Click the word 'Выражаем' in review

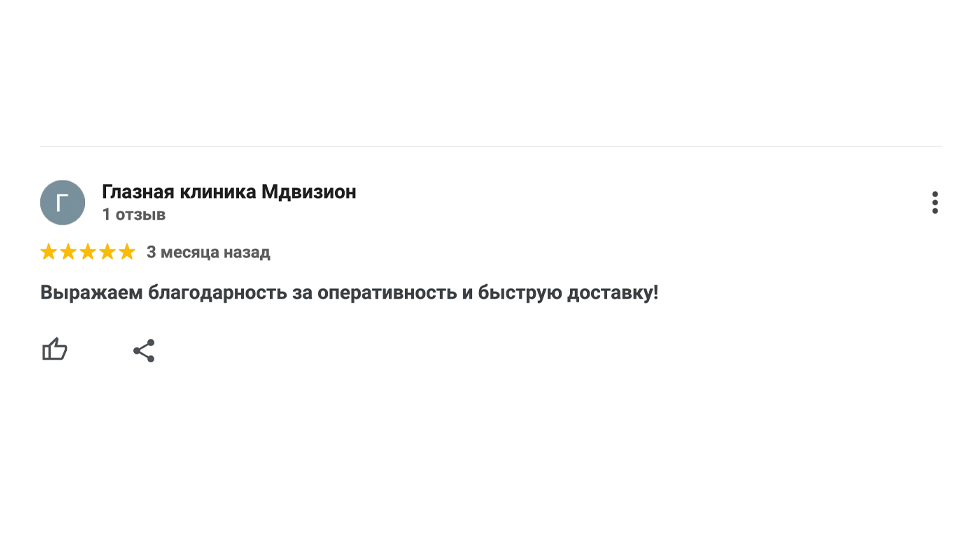pyautogui.click(x=91, y=293)
